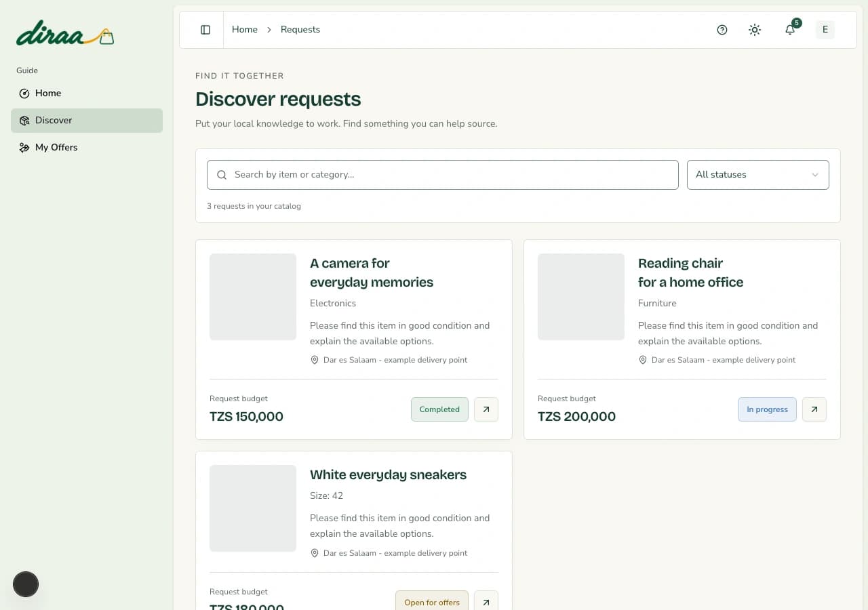Click title White everyday sneakers
The height and width of the screenshot is (610, 868).
pos(389,475)
